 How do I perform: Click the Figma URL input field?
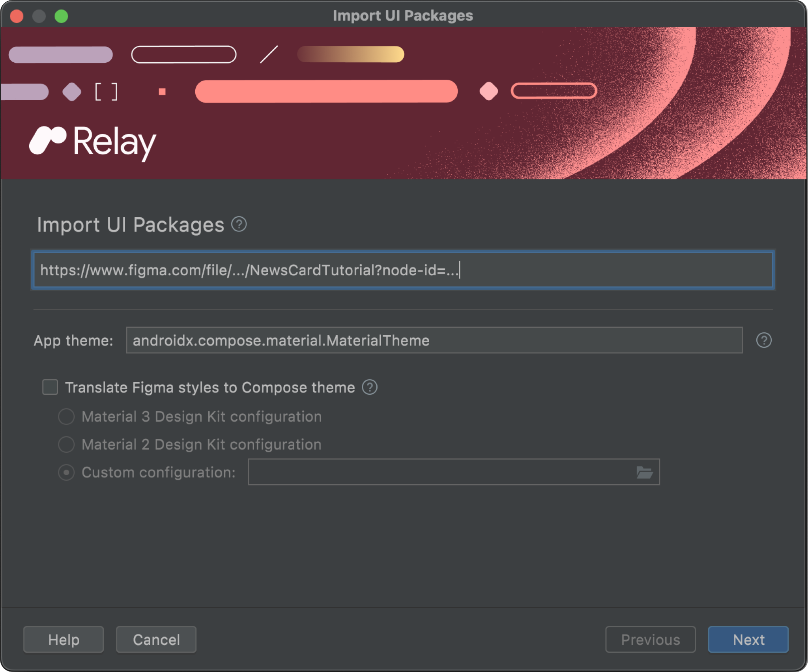403,270
